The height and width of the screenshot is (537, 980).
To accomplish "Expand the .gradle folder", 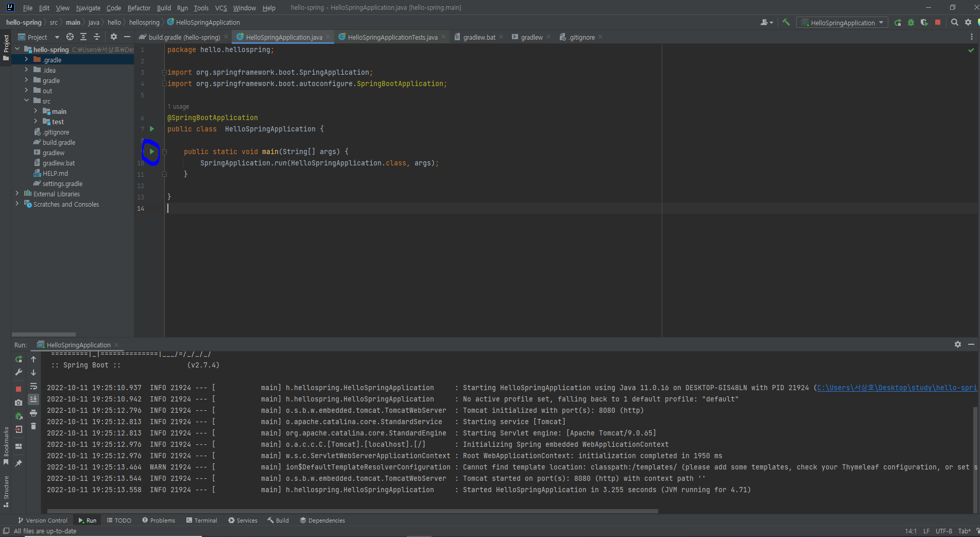I will tap(26, 60).
